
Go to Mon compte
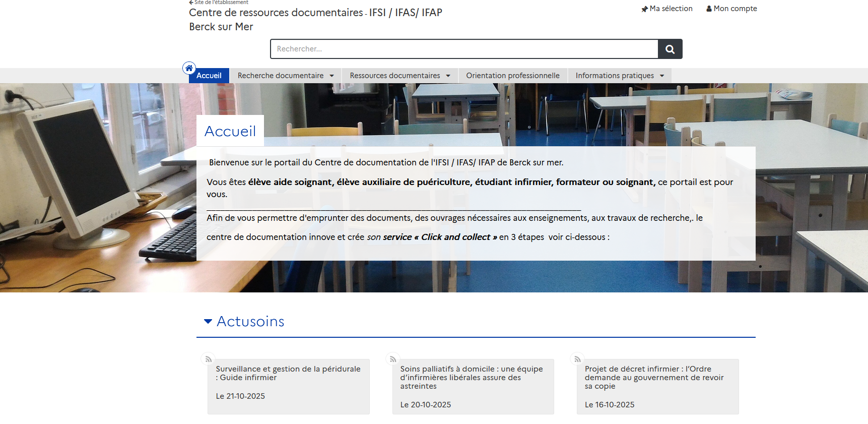pos(735,9)
